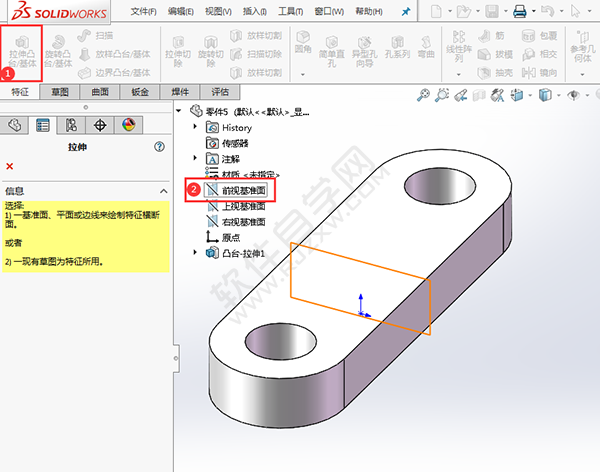Click the zoom to fit icon

pyautogui.click(x=423, y=95)
